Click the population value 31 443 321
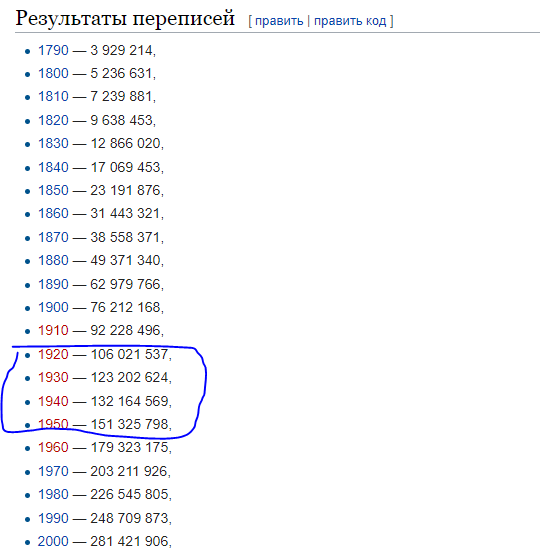 click(x=125, y=213)
